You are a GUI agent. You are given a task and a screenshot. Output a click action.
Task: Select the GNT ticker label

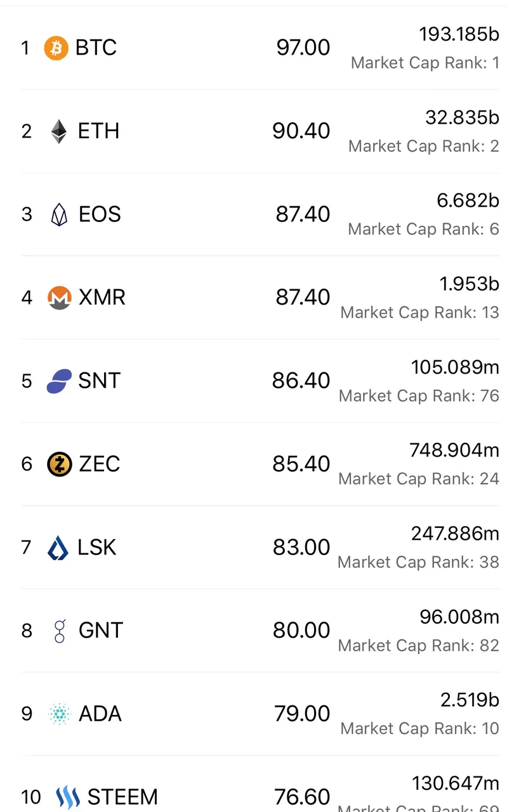tap(101, 631)
